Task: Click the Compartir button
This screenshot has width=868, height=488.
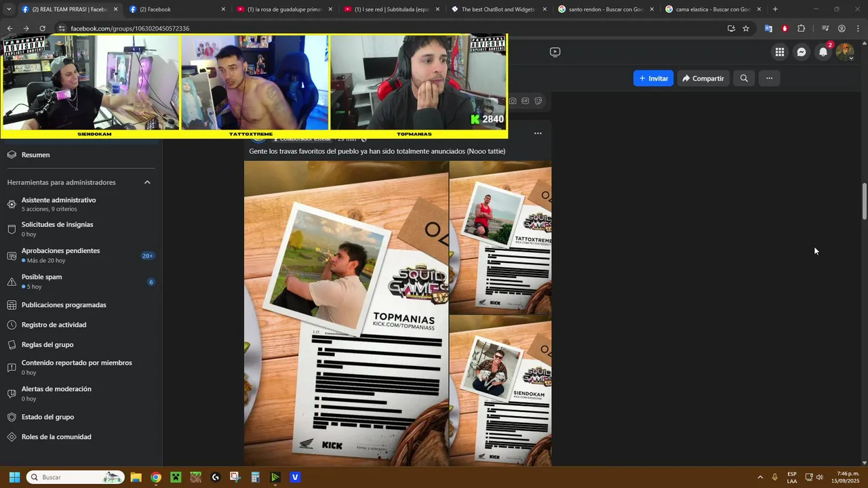Action: [x=703, y=79]
